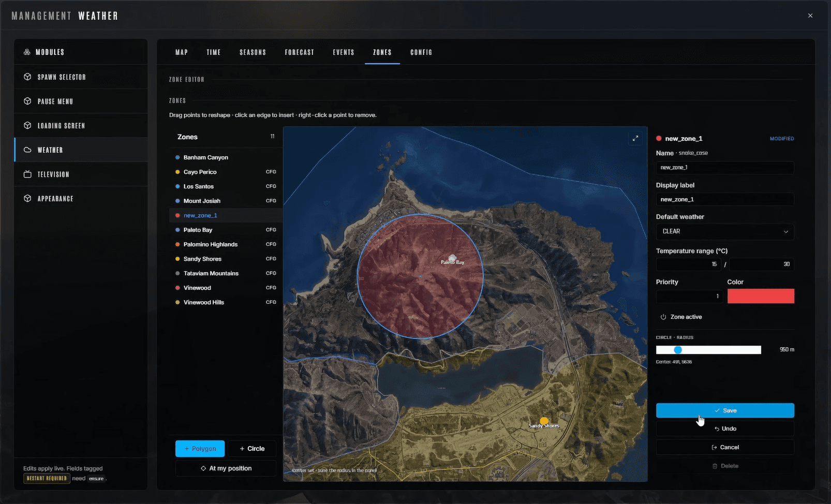831x504 pixels.
Task: Select Banham Canyon zone in list
Action: pos(226,157)
